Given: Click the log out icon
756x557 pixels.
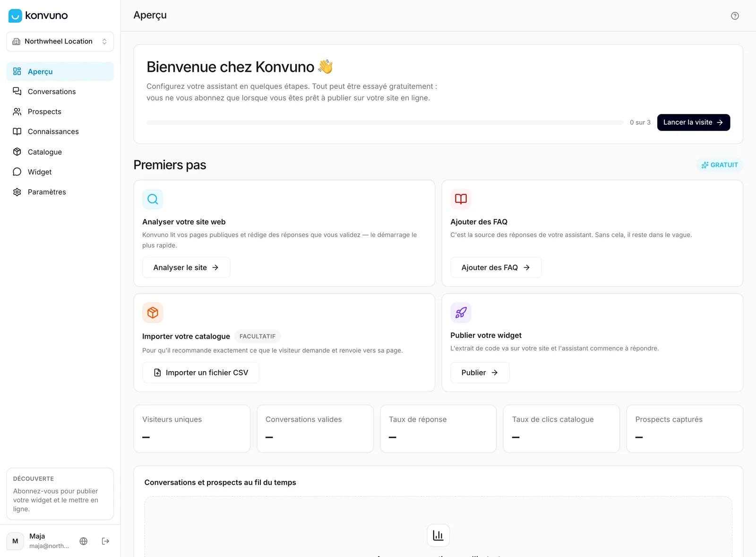Looking at the screenshot, I should (105, 541).
